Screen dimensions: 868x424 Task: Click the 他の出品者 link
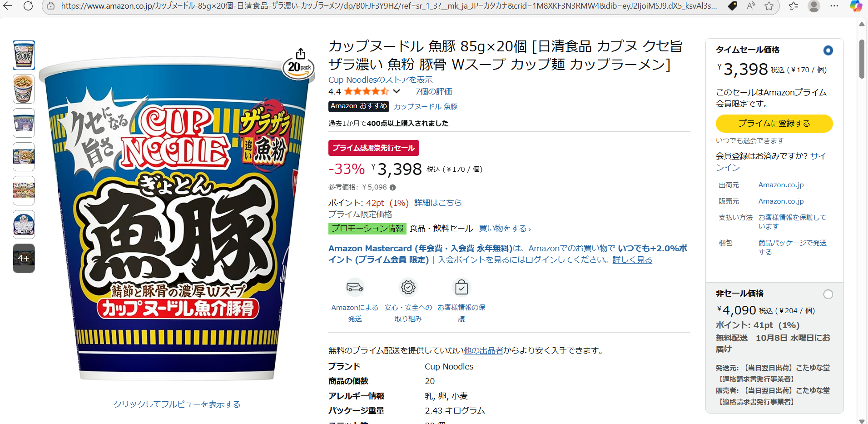483,350
